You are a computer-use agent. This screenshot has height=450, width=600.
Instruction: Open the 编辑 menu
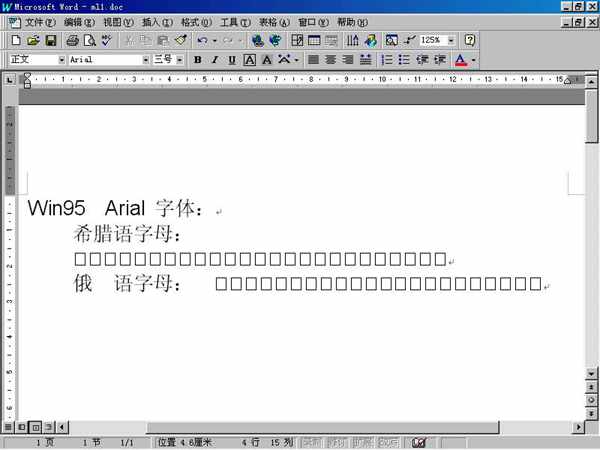pyautogui.click(x=79, y=22)
